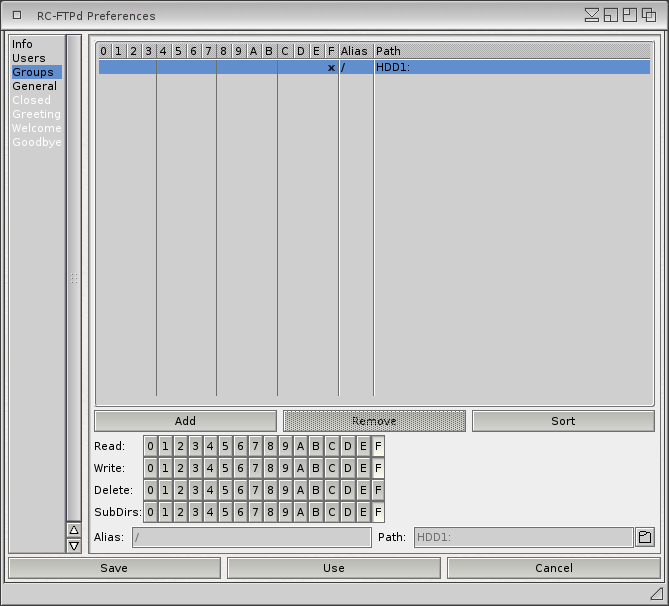Image resolution: width=669 pixels, height=606 pixels.
Task: Click the iconify gadget in title bar
Action: (592, 15)
